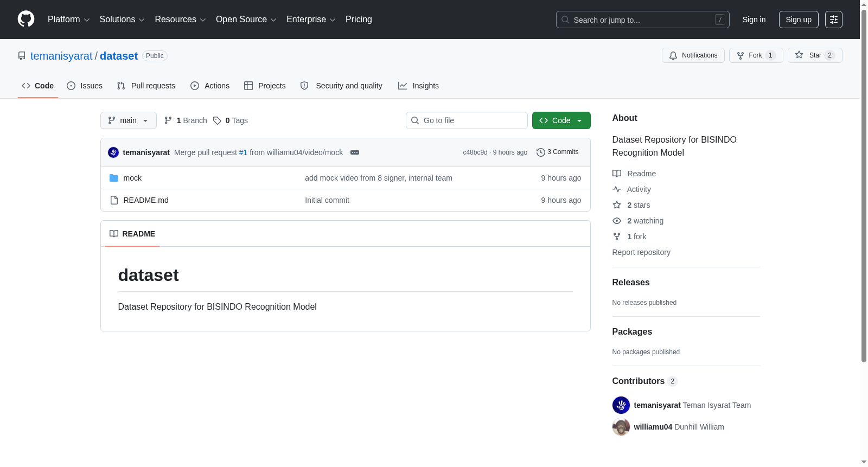Open the README.md file
Screen dimensions: 868x467
click(x=146, y=200)
